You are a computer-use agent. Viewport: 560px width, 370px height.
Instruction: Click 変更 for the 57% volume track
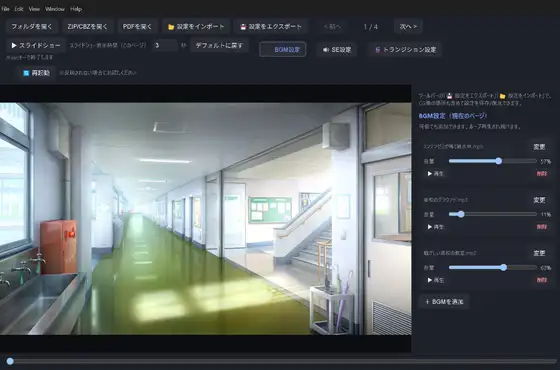coord(539,147)
